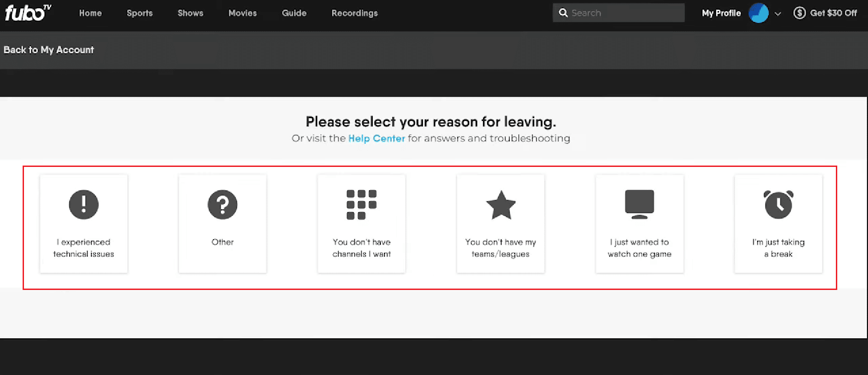Click the monitor one-game icon
This screenshot has height=375, width=868.
pyautogui.click(x=639, y=204)
